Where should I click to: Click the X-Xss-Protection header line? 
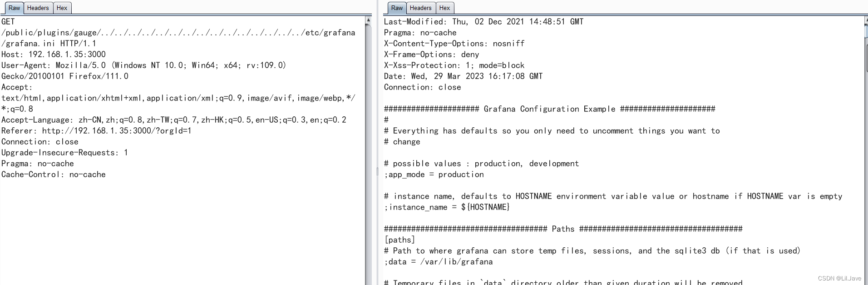[454, 65]
